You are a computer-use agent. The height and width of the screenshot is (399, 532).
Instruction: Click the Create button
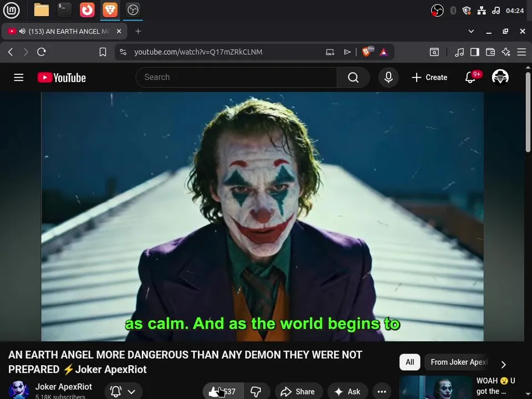coord(429,78)
